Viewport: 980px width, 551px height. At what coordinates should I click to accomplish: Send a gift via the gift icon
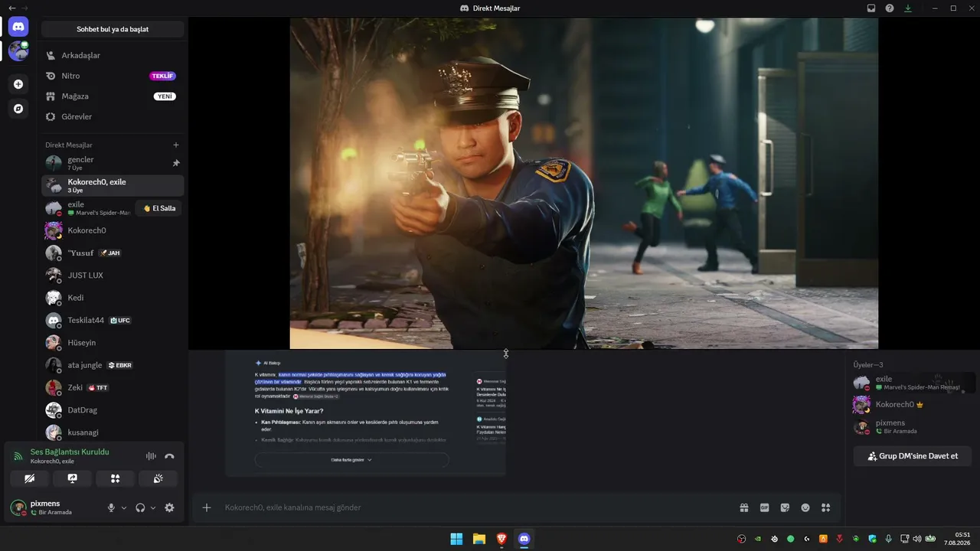[743, 507]
